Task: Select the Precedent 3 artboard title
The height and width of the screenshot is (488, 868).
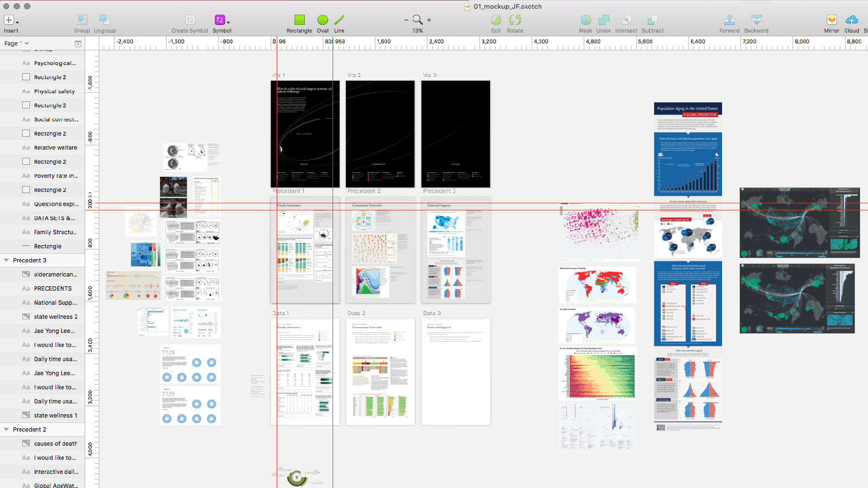Action: pyautogui.click(x=439, y=191)
